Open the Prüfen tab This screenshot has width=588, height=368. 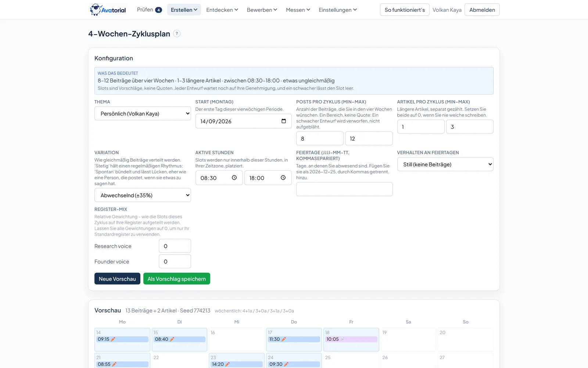pos(149,10)
